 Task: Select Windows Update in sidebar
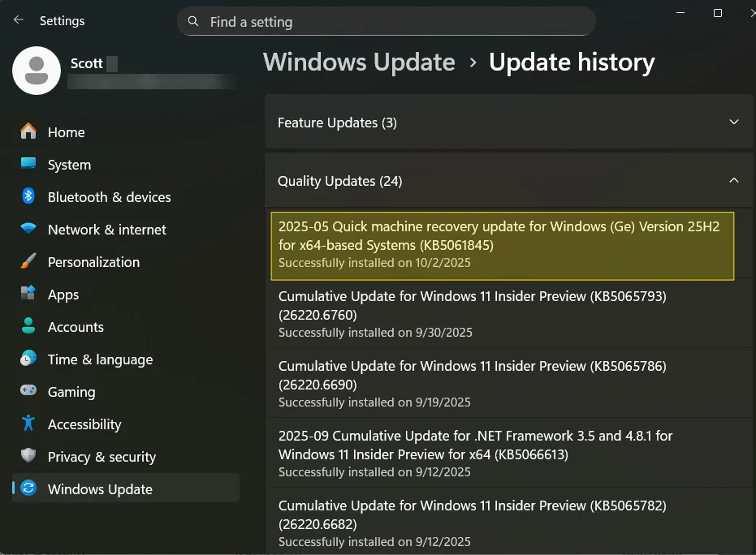(x=125, y=488)
